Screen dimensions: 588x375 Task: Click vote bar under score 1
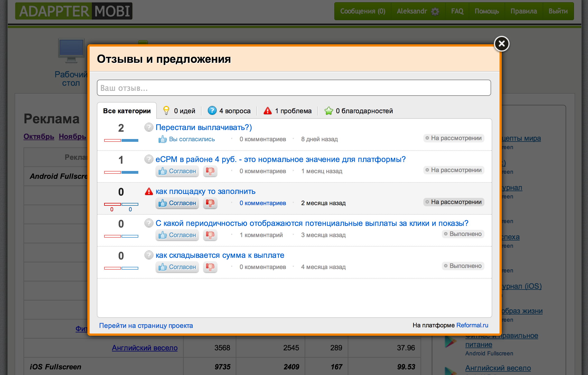121,172
